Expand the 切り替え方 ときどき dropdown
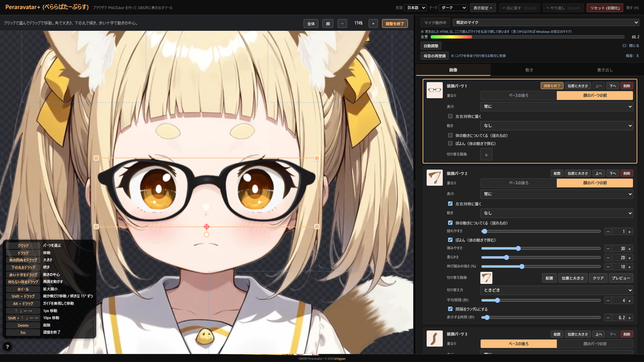Viewport: 644px width, 362px height. tap(556, 290)
